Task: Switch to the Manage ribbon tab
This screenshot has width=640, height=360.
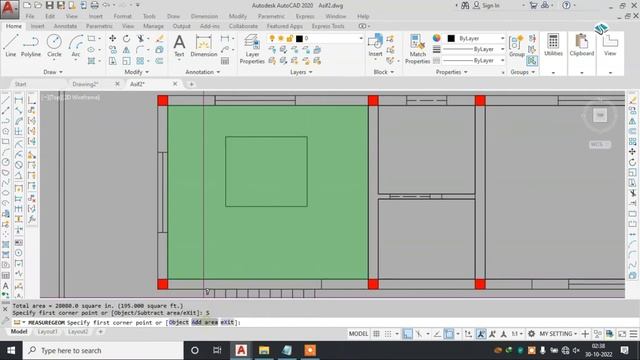Action: 153,26
